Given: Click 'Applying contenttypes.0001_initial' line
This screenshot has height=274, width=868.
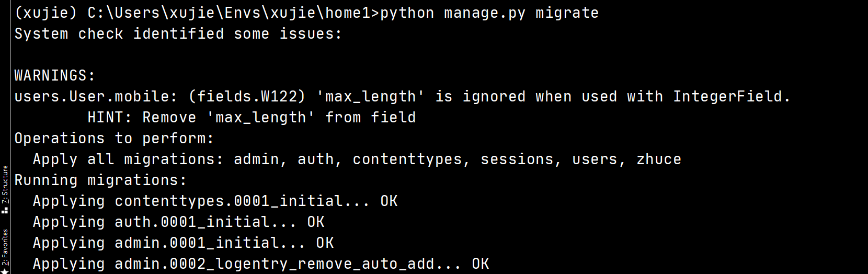Looking at the screenshot, I should [x=215, y=201].
